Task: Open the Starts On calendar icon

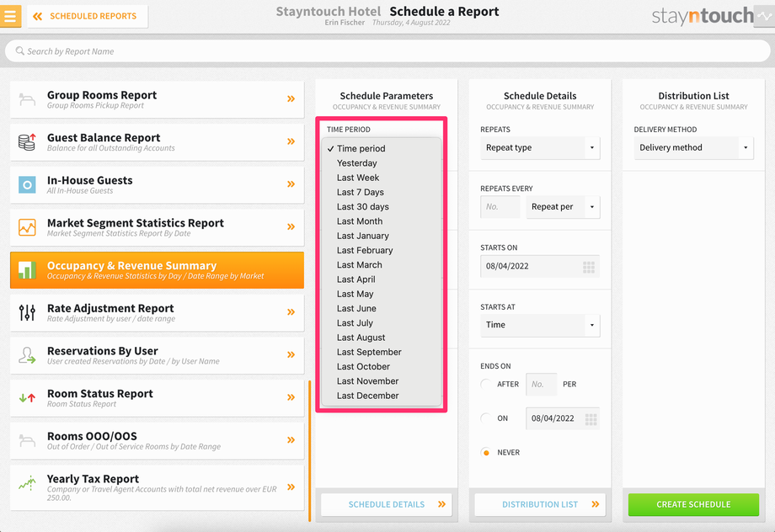Action: pyautogui.click(x=589, y=267)
